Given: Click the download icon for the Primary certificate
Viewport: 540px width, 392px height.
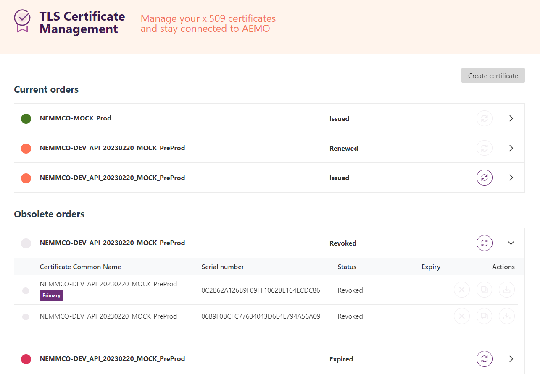Looking at the screenshot, I should tap(507, 290).
